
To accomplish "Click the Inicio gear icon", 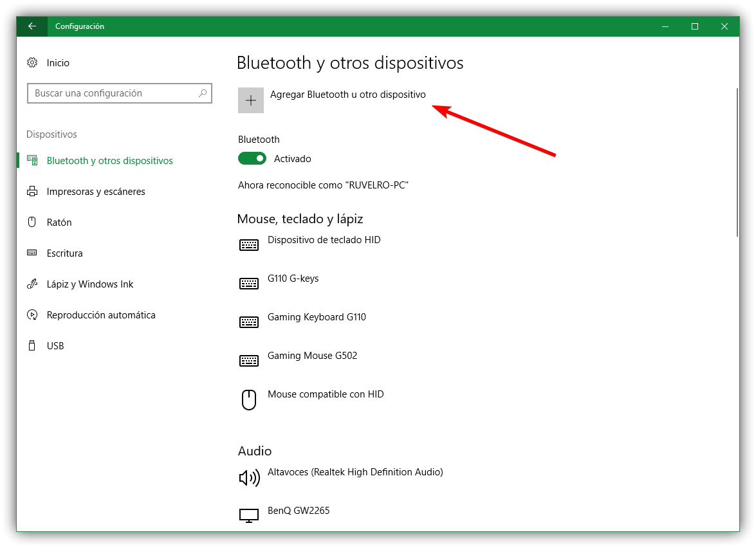I will coord(32,62).
